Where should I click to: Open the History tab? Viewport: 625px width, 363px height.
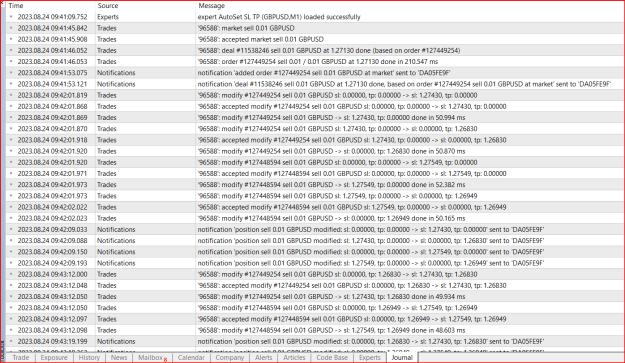pyautogui.click(x=89, y=357)
